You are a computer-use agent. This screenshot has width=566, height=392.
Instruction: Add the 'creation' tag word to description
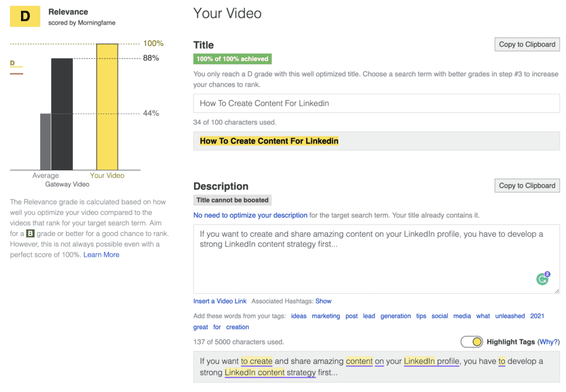(x=237, y=327)
